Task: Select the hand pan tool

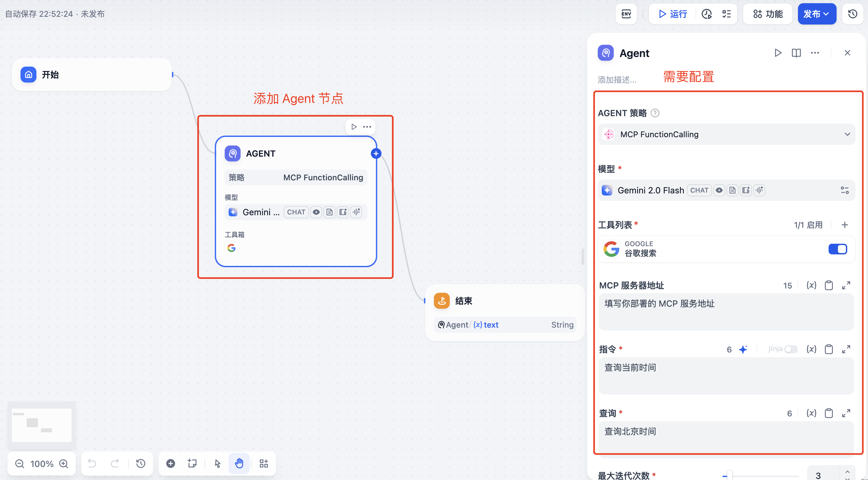Action: point(239,463)
